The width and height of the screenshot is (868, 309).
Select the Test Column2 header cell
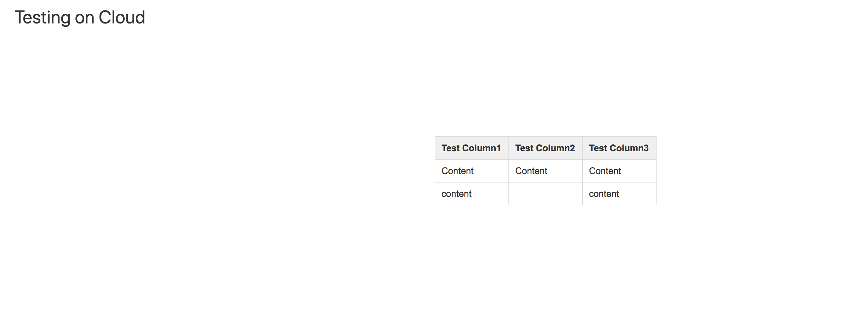pos(546,148)
